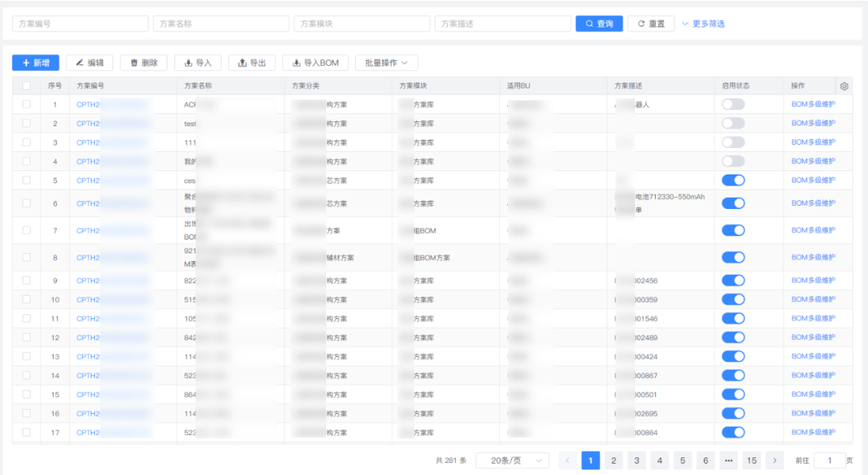Expand 更多筛选 more filters
The height and width of the screenshot is (475, 868).
pyautogui.click(x=703, y=24)
